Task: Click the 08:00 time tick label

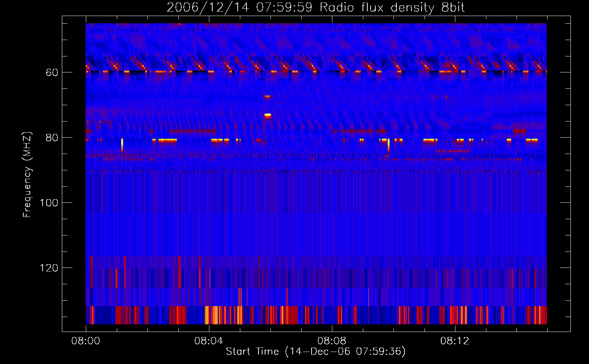Action: tap(86, 341)
